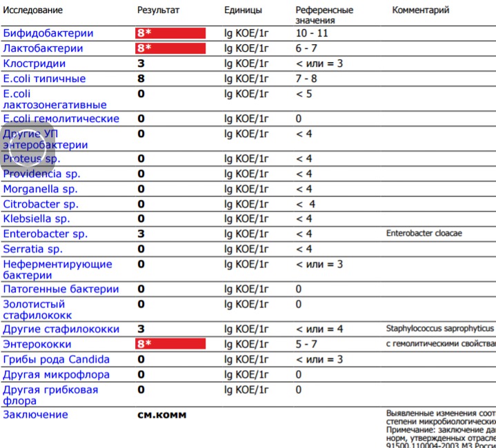This screenshot has width=496, height=448.
Task: Select the red 8* result for Лактобактерии
Action: [x=170, y=48]
